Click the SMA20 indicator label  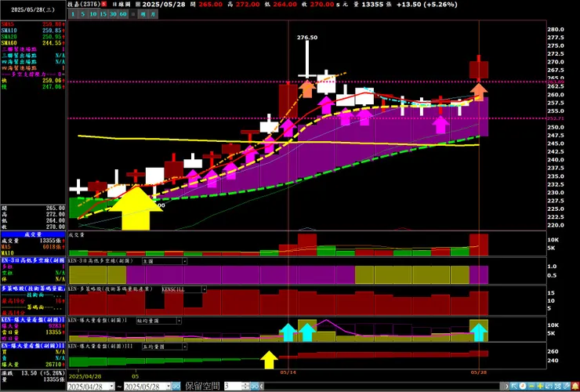[9, 37]
